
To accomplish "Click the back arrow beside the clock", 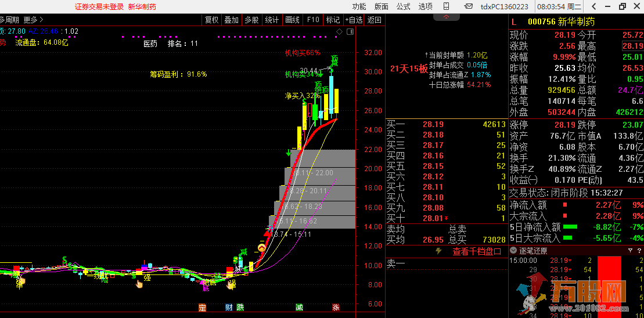I will click(x=594, y=6).
